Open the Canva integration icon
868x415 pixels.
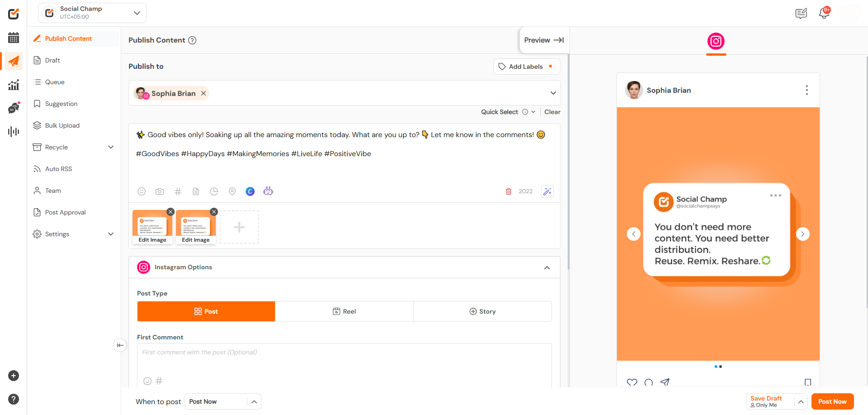pyautogui.click(x=250, y=191)
